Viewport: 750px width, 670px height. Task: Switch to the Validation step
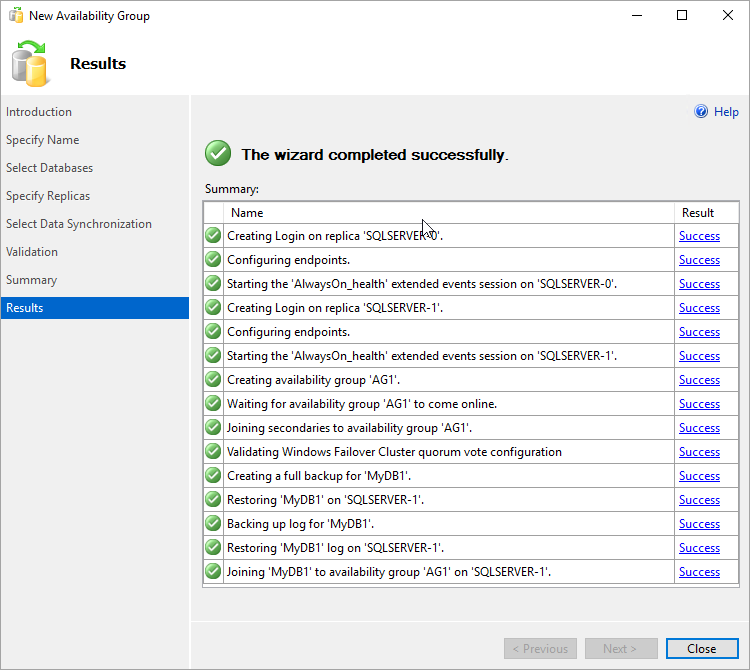pos(32,252)
